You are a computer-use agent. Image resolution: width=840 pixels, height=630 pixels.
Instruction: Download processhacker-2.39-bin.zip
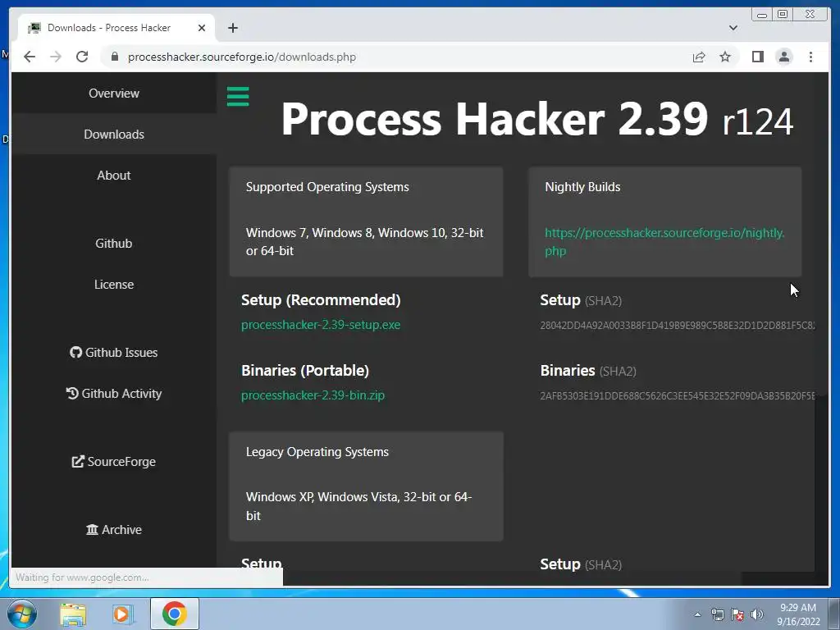(x=313, y=395)
